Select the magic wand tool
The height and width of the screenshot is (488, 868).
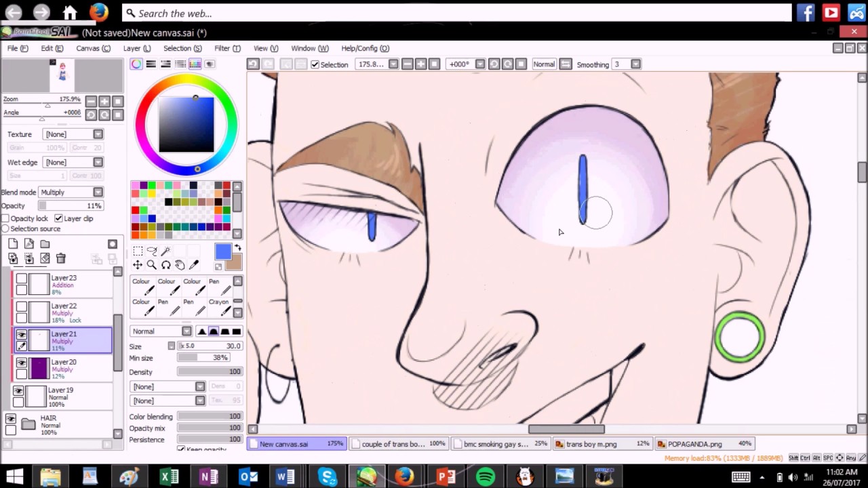click(x=165, y=251)
